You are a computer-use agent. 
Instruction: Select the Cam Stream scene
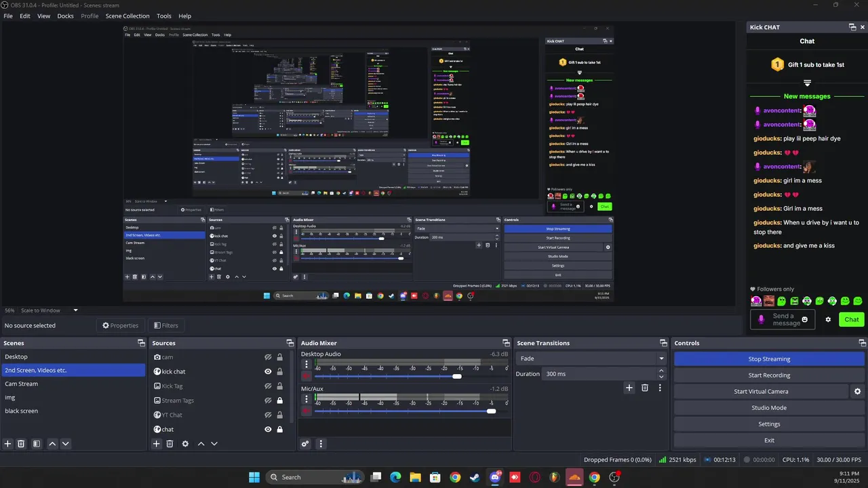coord(73,384)
